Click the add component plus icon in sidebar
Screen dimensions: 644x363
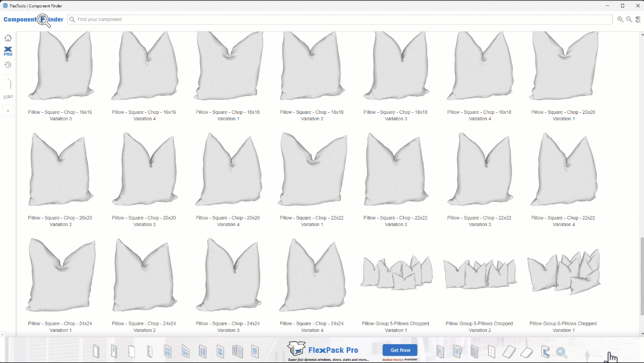click(8, 111)
